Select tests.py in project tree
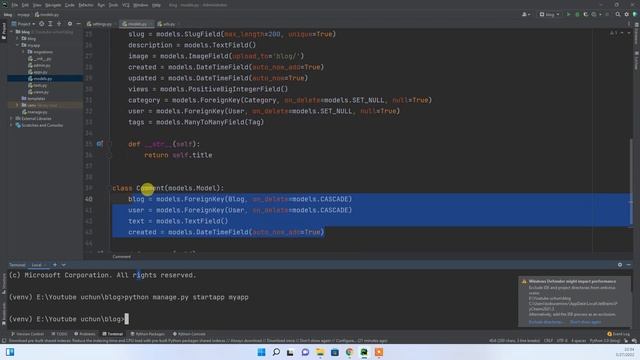The image size is (640, 360). [38, 85]
